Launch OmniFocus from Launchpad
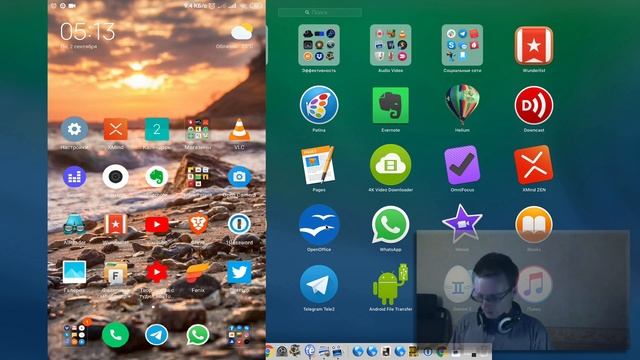This screenshot has width=640, height=360. click(462, 165)
